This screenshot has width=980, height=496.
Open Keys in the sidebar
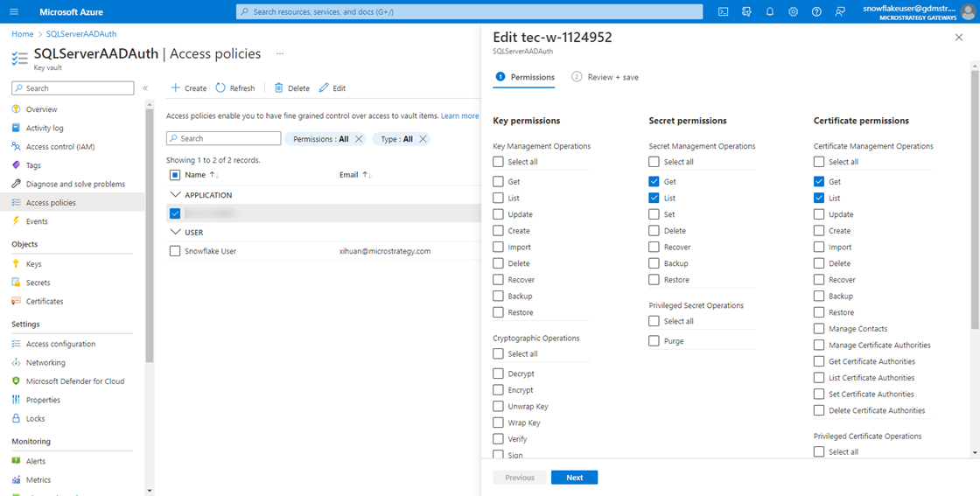click(x=33, y=264)
